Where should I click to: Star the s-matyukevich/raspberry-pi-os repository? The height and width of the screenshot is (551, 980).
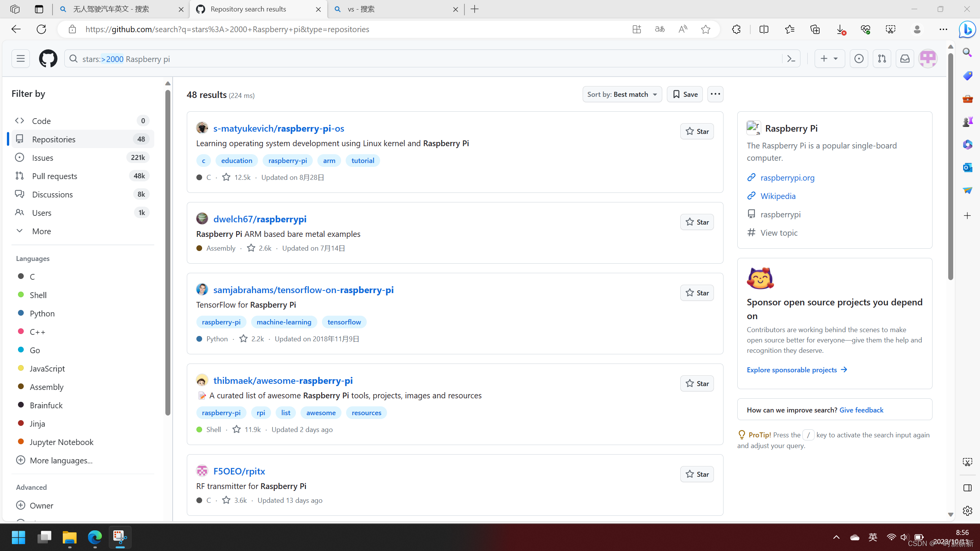pos(697,131)
